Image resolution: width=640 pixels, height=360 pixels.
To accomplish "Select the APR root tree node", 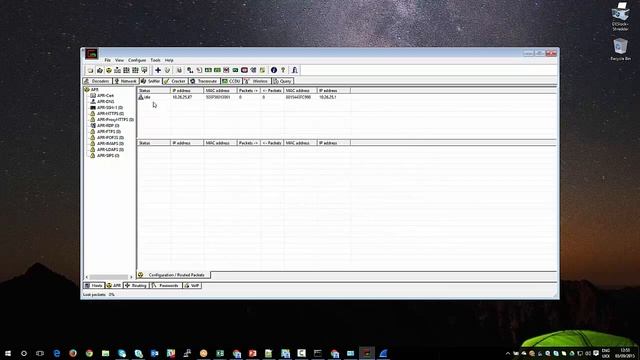I will pos(94,90).
